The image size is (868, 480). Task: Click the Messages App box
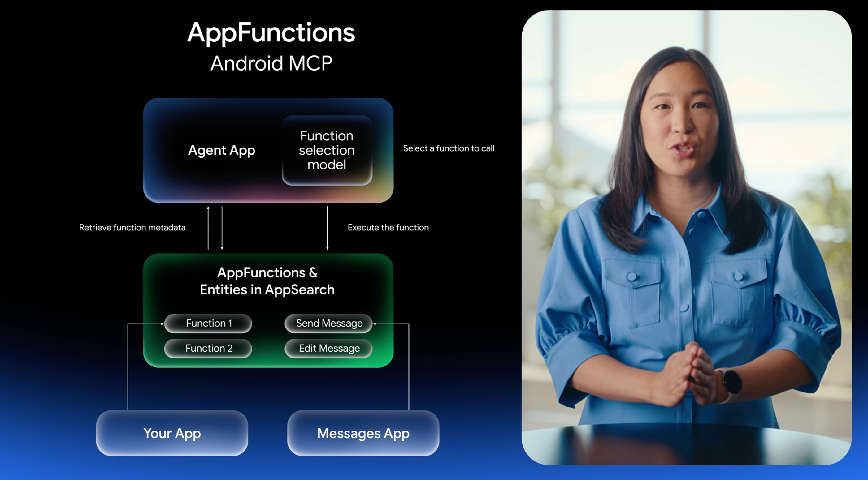363,433
